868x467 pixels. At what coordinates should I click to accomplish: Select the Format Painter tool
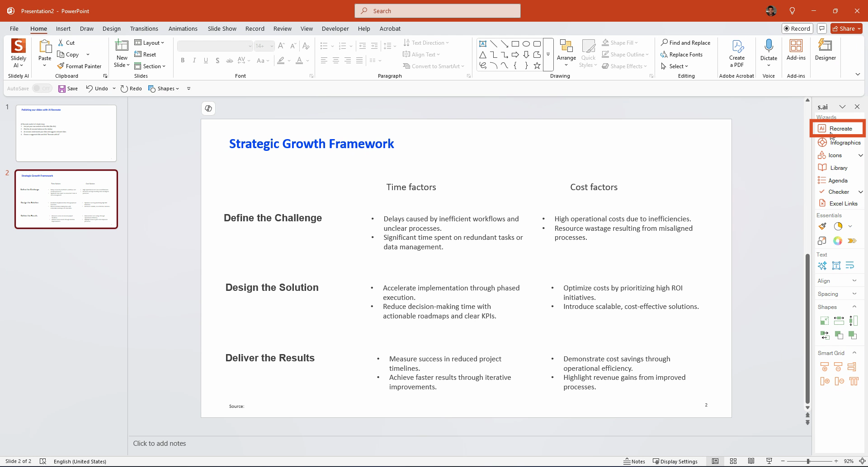pyautogui.click(x=79, y=66)
